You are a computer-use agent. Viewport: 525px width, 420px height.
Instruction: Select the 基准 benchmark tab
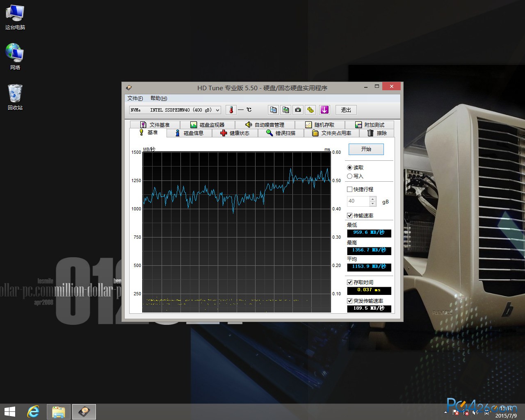[148, 132]
